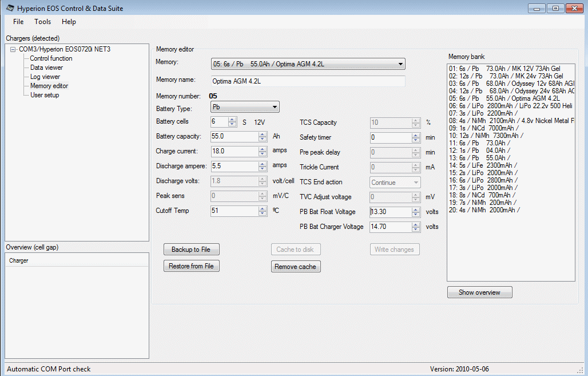Open the Tools menu
Screen dimensions: 588x376
(x=42, y=22)
